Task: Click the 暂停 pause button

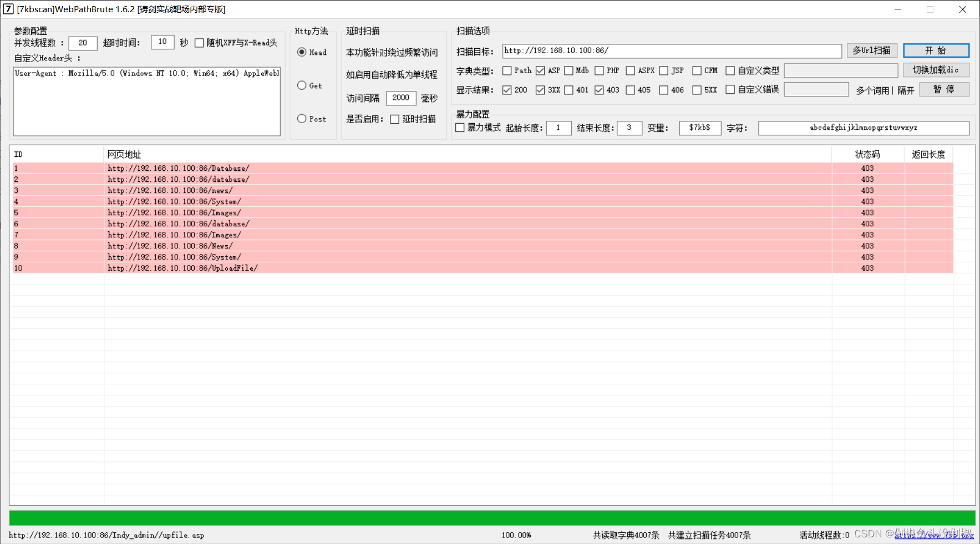Action: pyautogui.click(x=943, y=89)
